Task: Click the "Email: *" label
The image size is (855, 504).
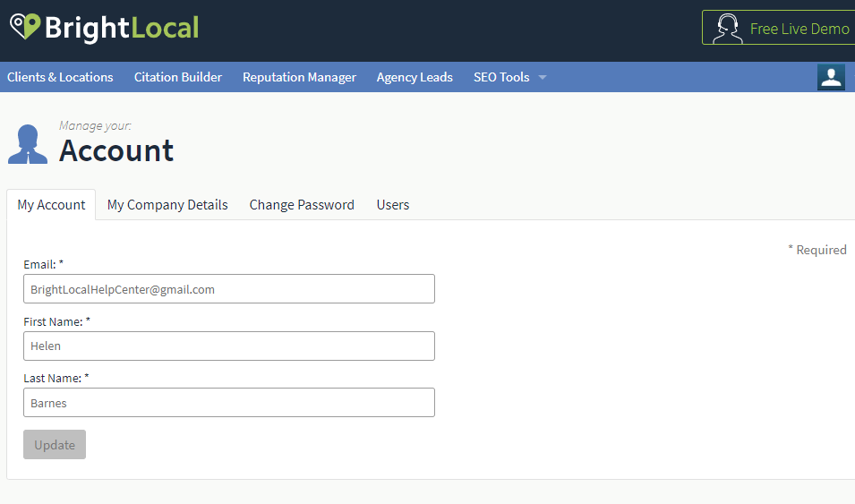Action: coord(44,265)
